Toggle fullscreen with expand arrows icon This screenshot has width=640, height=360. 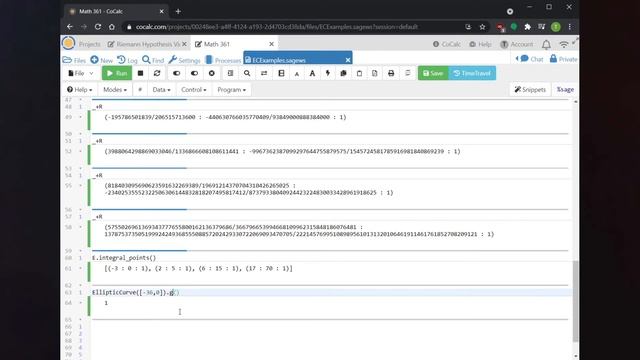575,41
